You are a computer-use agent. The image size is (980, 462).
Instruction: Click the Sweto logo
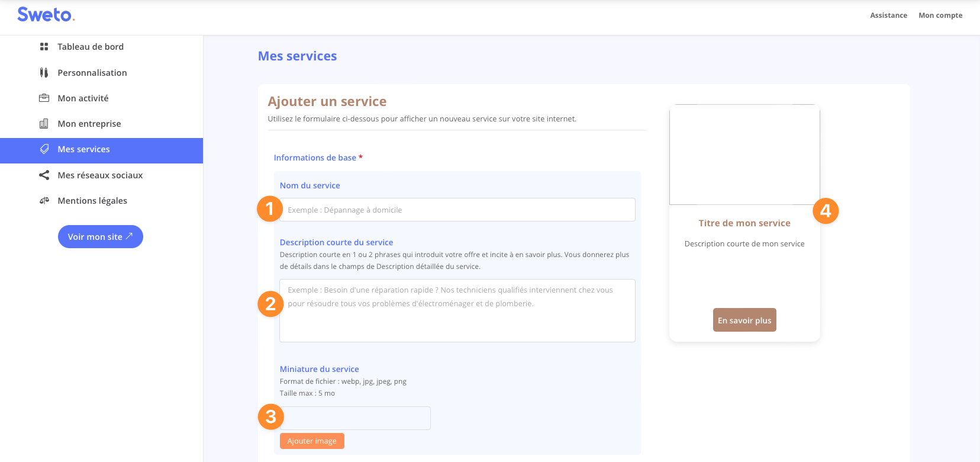46,15
